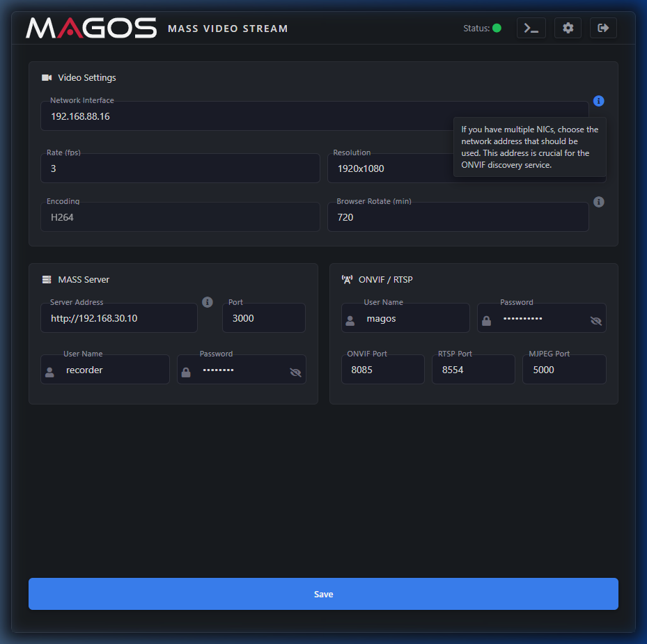647x644 pixels.
Task: Click the Server Address info icon
Action: pos(208,302)
